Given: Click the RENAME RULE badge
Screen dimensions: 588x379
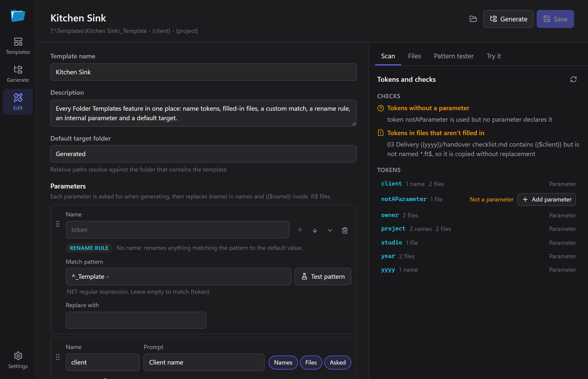Looking at the screenshot, I should 89,248.
